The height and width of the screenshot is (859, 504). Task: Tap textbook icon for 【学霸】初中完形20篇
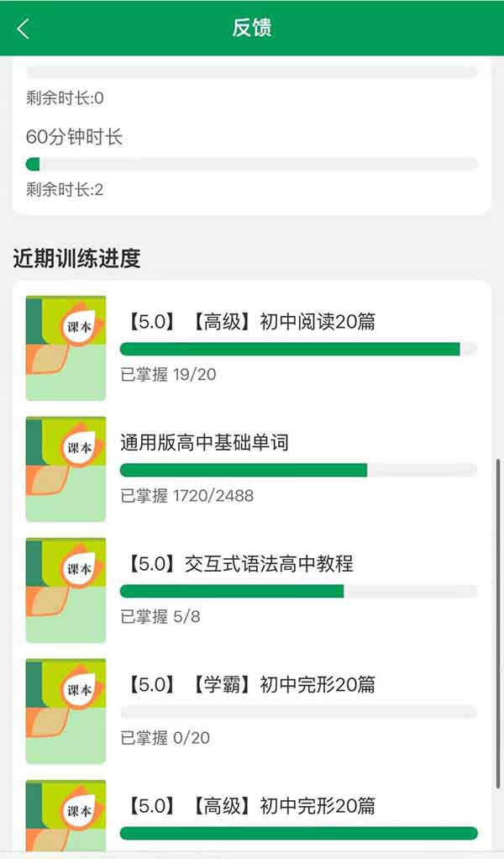[66, 710]
